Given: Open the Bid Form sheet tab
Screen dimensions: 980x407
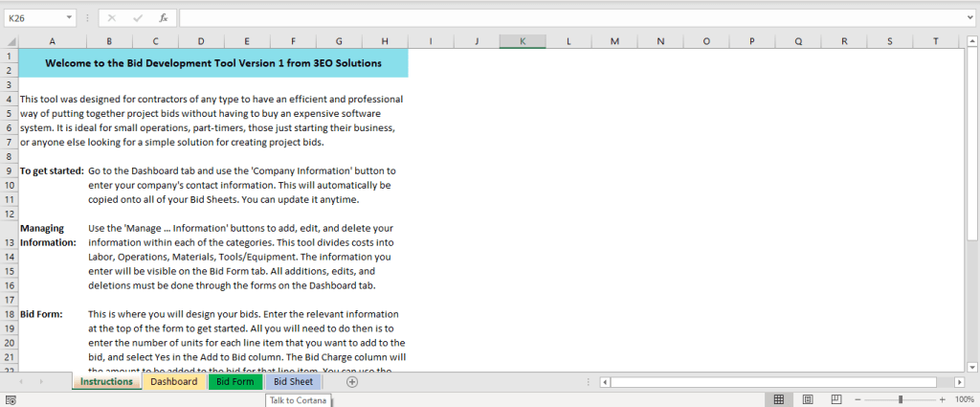Looking at the screenshot, I should click(234, 381).
